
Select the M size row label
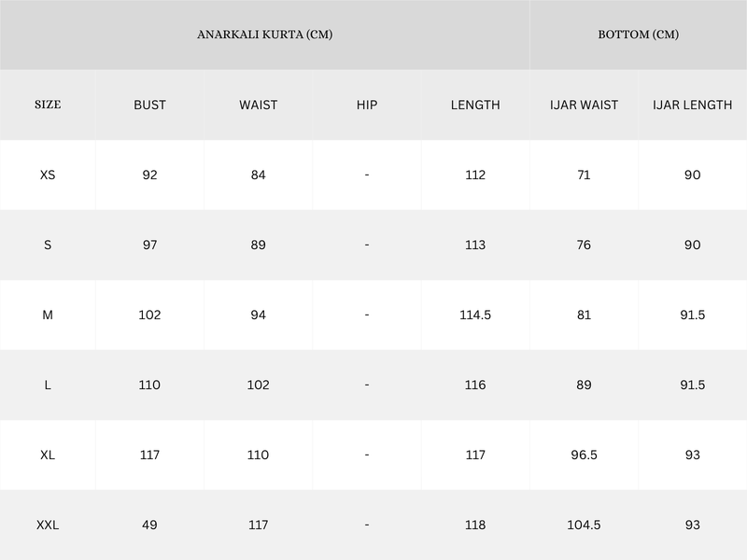[48, 315]
